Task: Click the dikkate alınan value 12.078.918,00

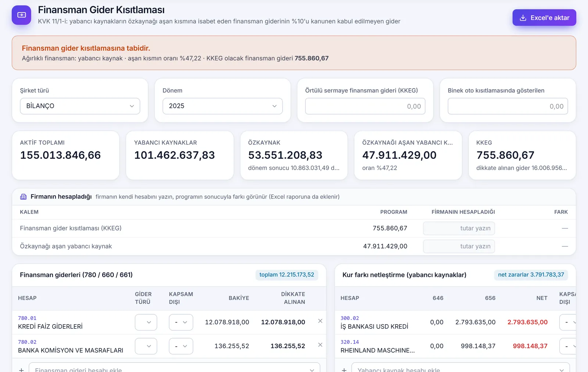Action: tap(283, 322)
